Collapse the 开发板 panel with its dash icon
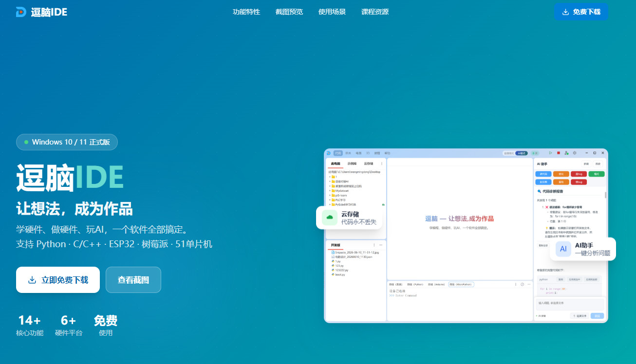This screenshot has width=636, height=364. [x=381, y=245]
